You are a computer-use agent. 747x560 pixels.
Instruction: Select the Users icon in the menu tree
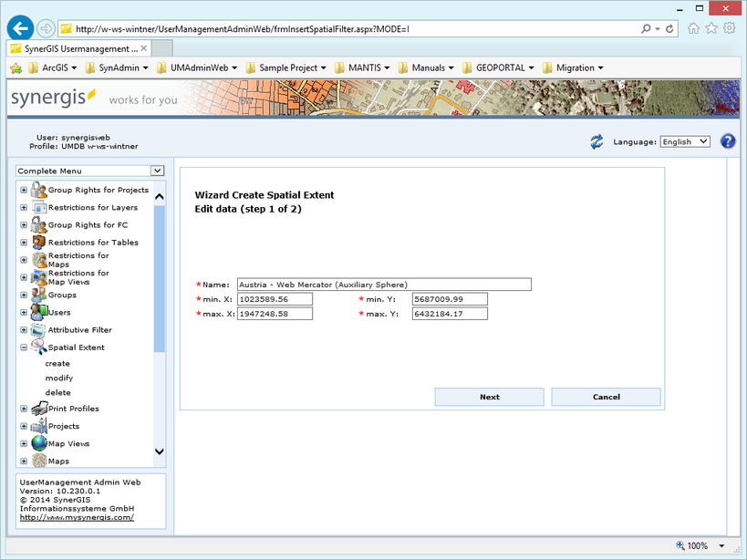[x=38, y=310]
